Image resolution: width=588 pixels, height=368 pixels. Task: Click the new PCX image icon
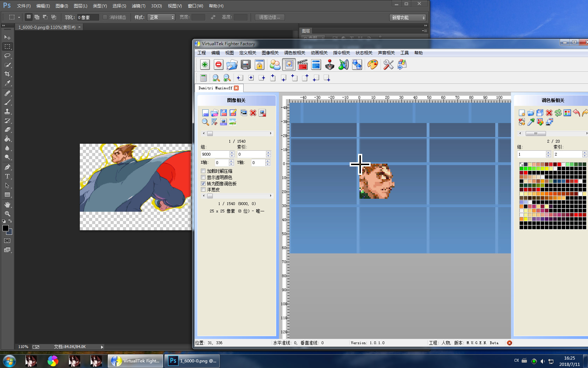[205, 113]
